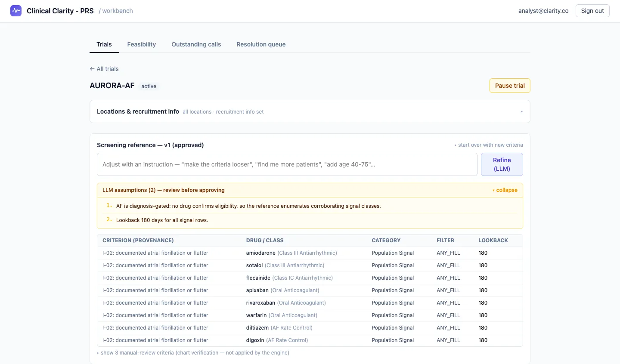The height and width of the screenshot is (364, 620).
Task: Click ANY_FILL in the warfarin row
Action: pos(448,315)
